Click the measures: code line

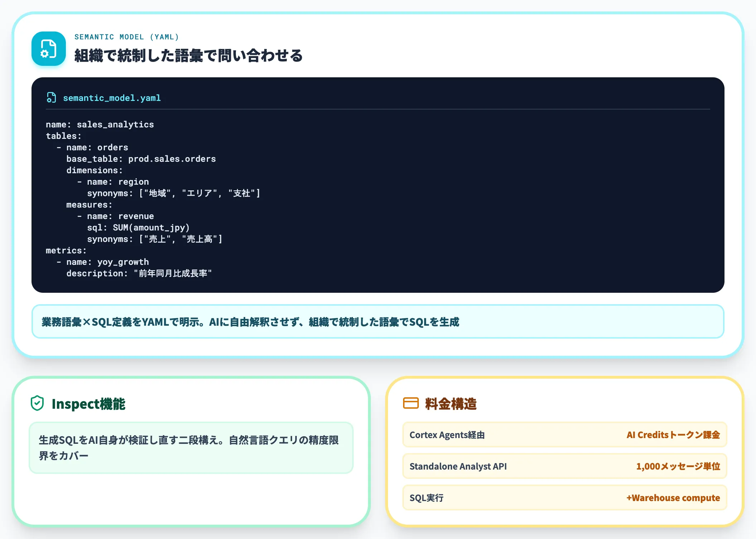pos(89,204)
